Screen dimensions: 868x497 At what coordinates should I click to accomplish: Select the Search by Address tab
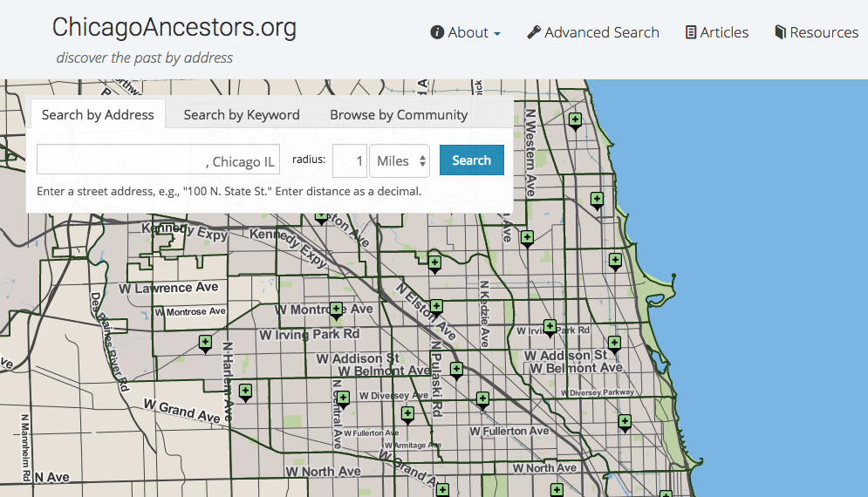98,114
